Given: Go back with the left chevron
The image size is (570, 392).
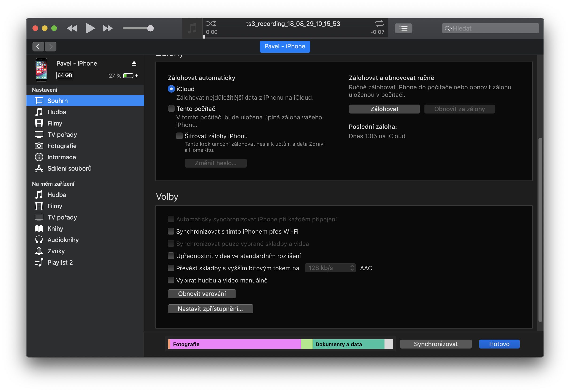Looking at the screenshot, I should coord(38,47).
